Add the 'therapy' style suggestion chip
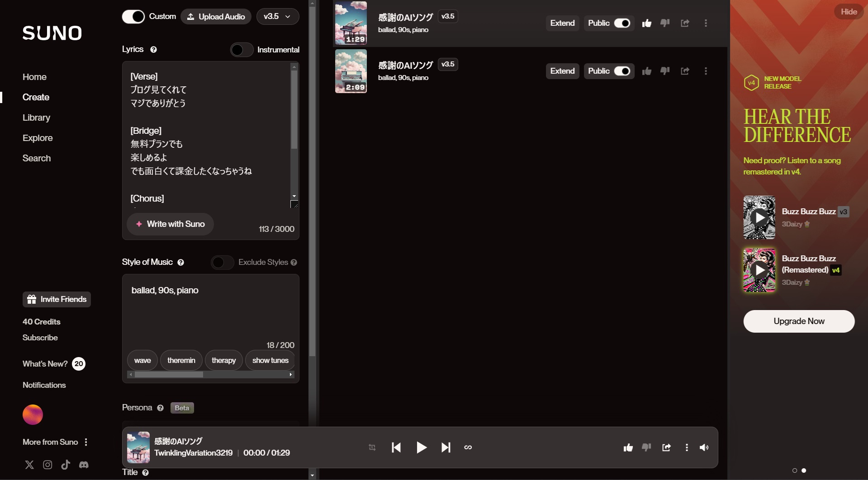 click(223, 360)
